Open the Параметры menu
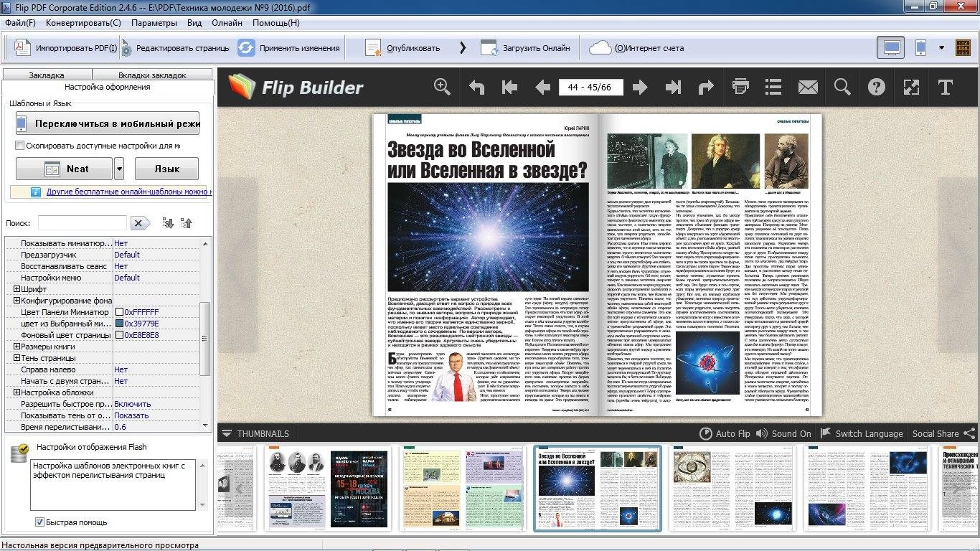 point(154,23)
